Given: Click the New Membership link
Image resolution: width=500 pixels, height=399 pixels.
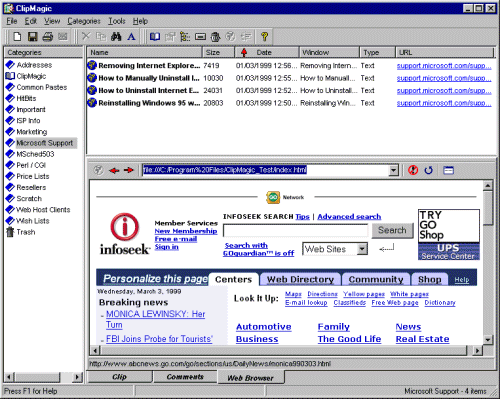Looking at the screenshot, I should coord(186,231).
